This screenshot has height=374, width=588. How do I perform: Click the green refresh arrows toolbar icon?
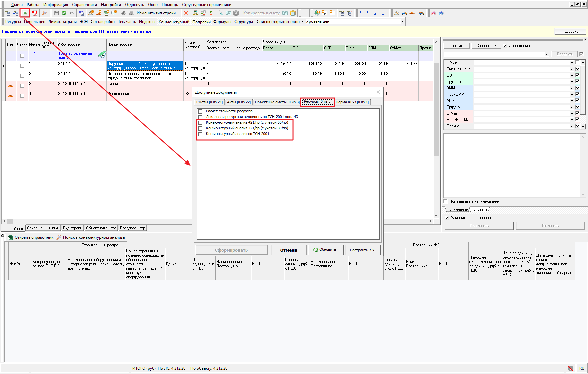click(x=64, y=13)
